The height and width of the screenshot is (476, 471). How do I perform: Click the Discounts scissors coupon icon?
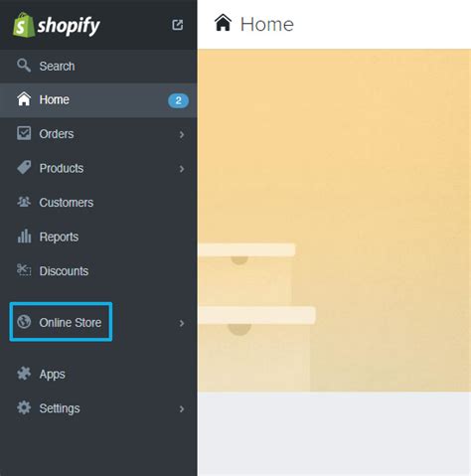point(24,270)
